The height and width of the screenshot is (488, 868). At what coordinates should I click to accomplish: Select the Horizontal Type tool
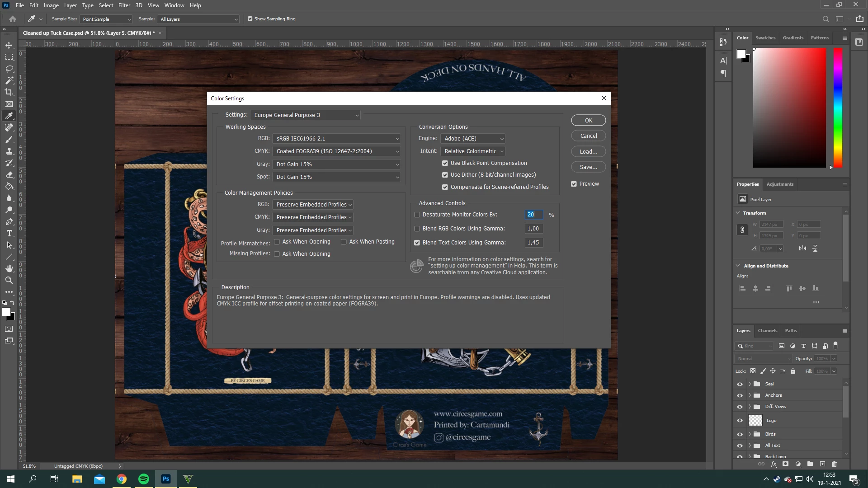click(9, 234)
